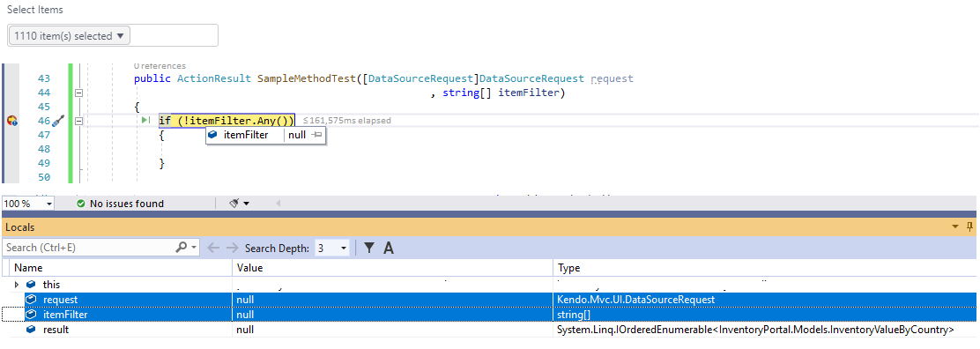Click the 'A' text icon in Locals toolbar
This screenshot has width=980, height=349.
click(388, 249)
